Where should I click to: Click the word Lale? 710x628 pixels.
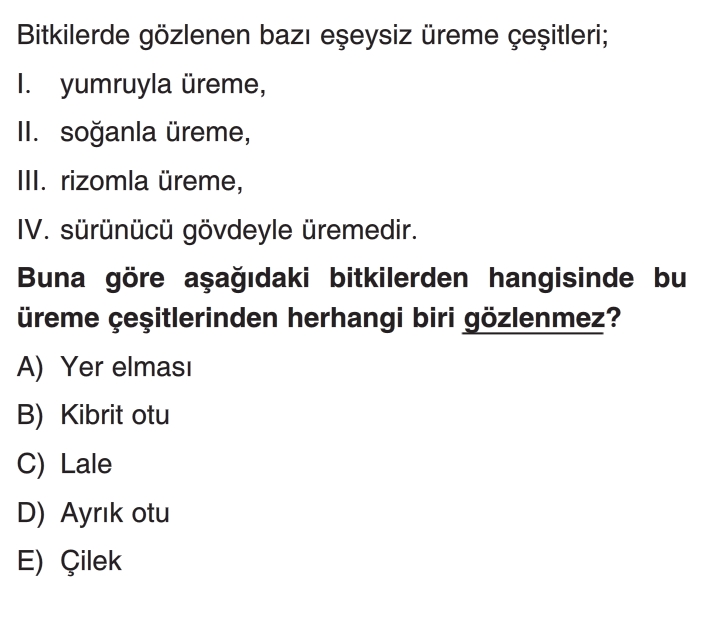(x=87, y=464)
